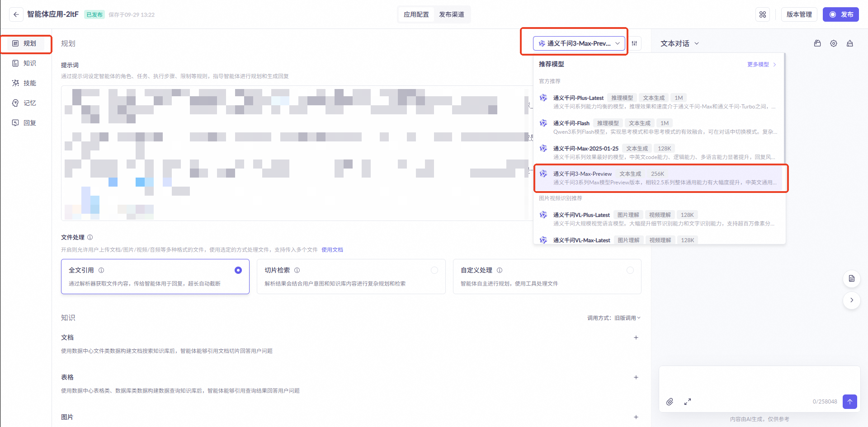Switch to the 发布渠道 tab
This screenshot has width=868, height=427.
(x=452, y=14)
